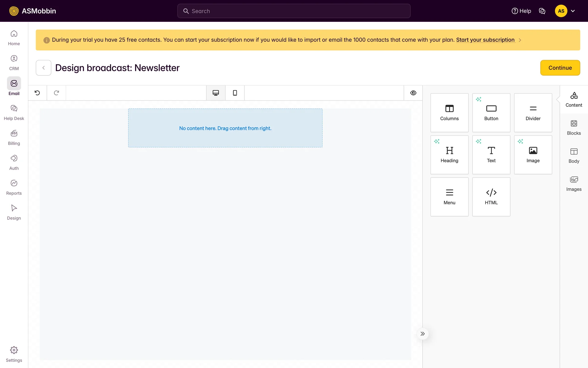Click into the top Search field
Viewport: 588px width, 368px height.
click(294, 11)
